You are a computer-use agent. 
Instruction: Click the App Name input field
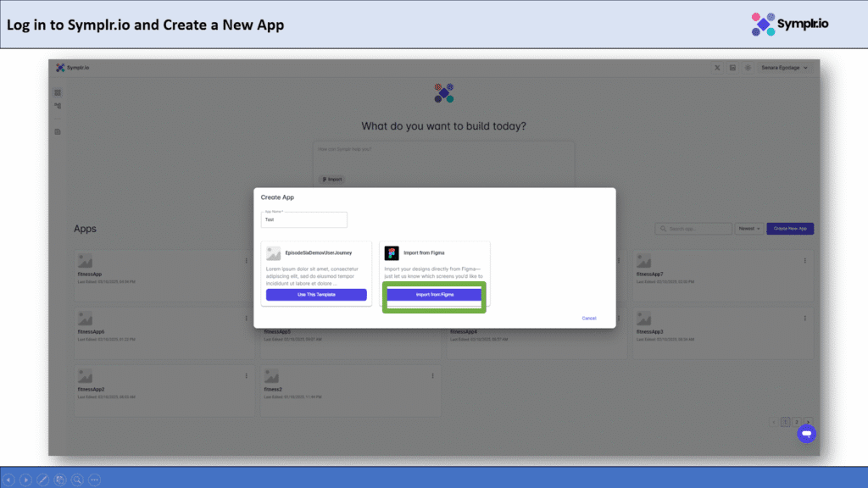(x=304, y=219)
